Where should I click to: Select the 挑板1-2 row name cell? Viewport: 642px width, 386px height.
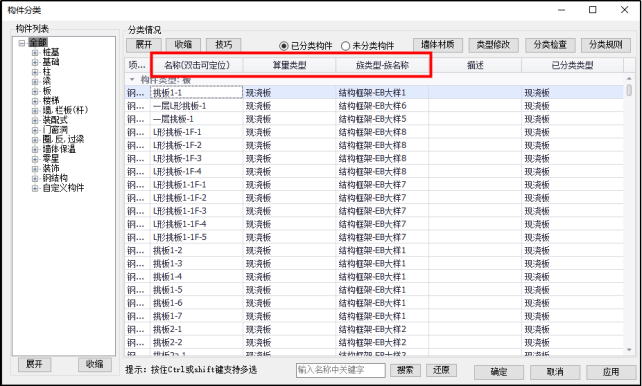click(x=197, y=251)
